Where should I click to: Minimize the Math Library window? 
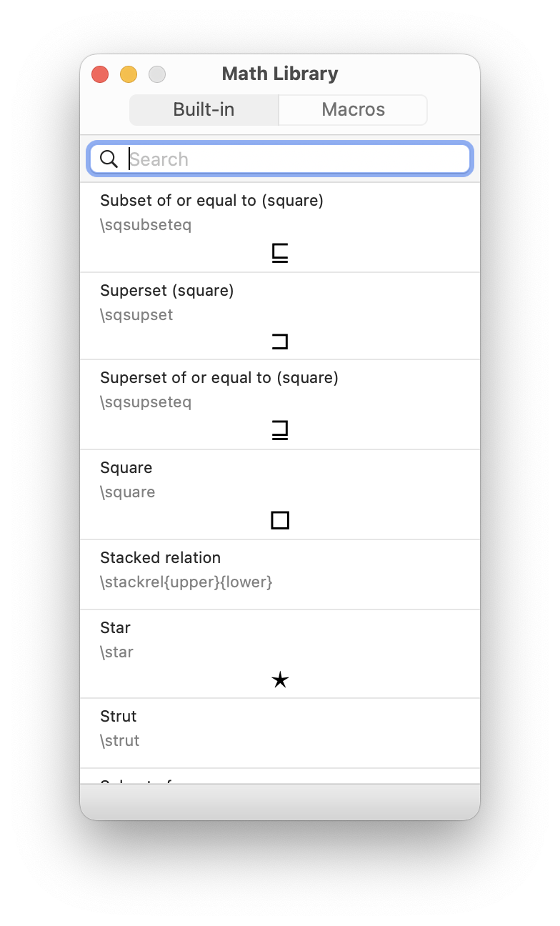click(129, 74)
